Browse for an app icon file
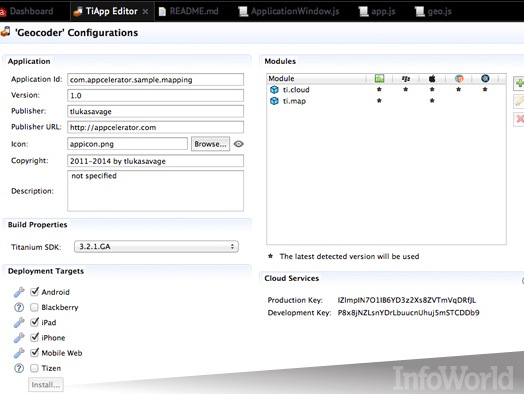The image size is (524, 394). [x=210, y=144]
